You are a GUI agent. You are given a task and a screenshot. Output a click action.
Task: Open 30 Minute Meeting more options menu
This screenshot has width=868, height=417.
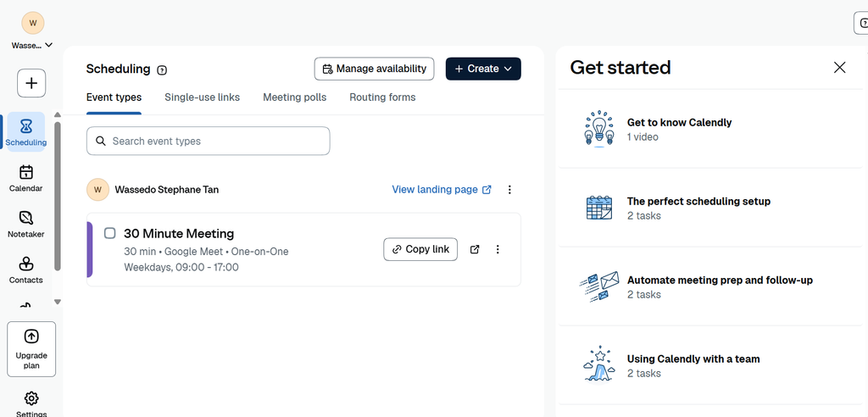[x=498, y=249]
